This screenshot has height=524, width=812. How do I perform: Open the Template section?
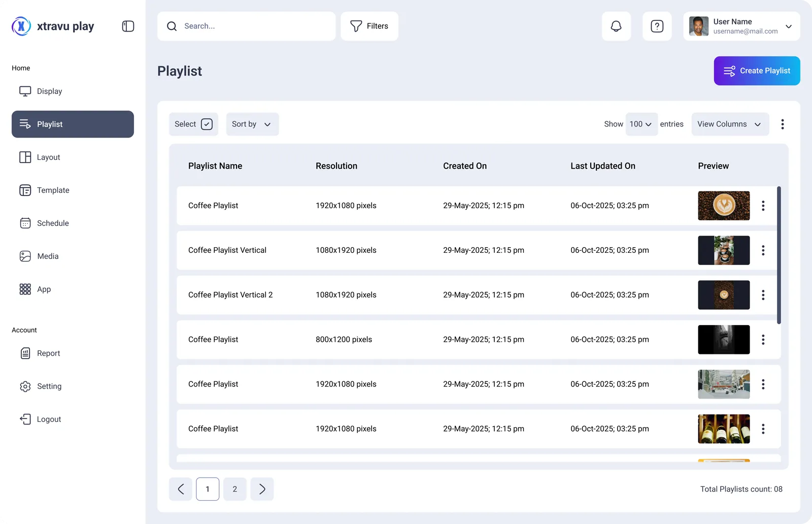click(x=73, y=190)
